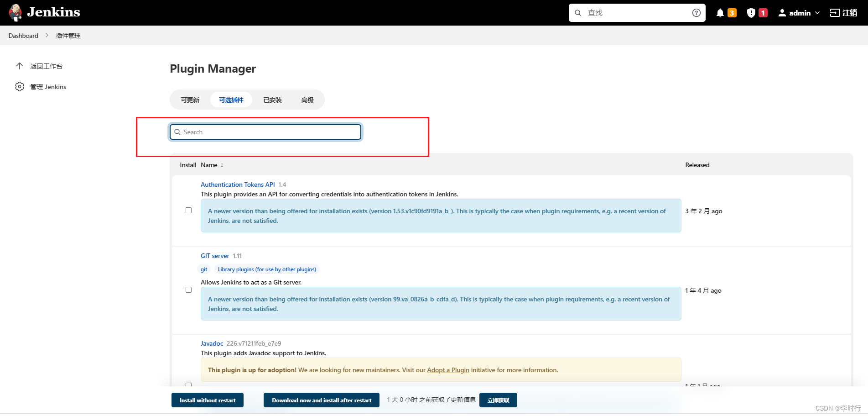Click the Library plugins category tag

(267, 269)
